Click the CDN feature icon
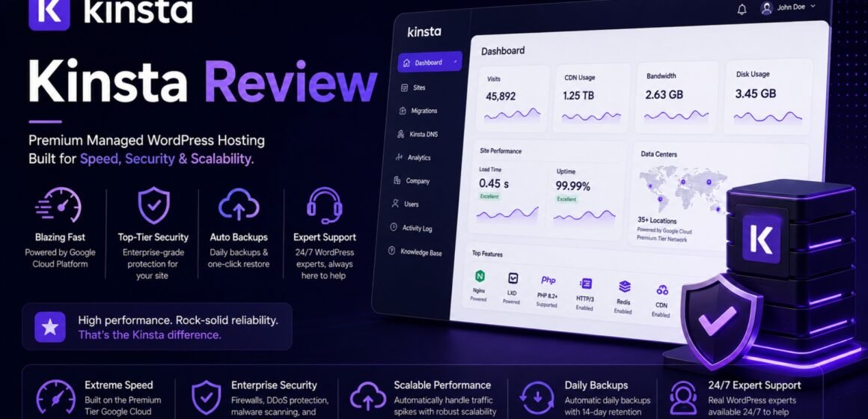 661,290
